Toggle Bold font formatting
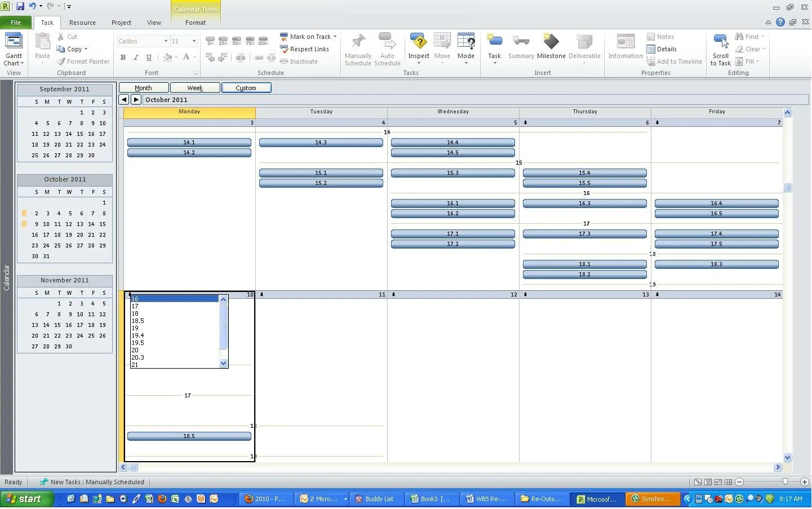The height and width of the screenshot is (509, 812). click(x=123, y=57)
